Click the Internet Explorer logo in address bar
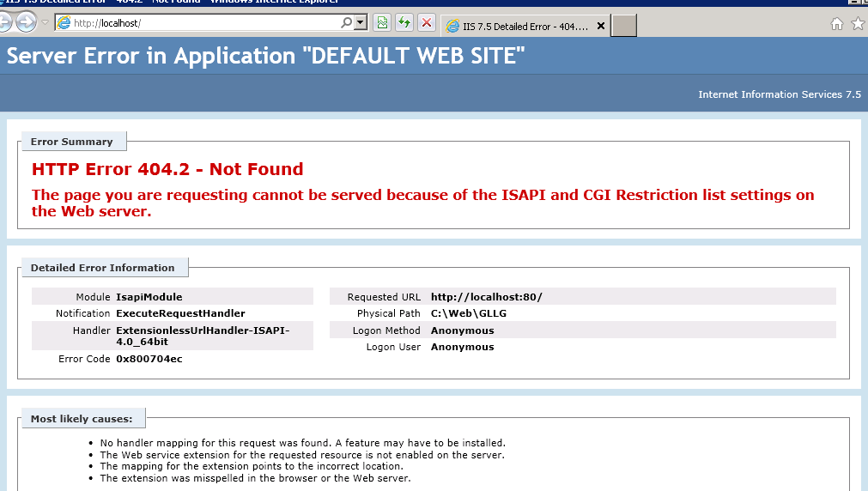The image size is (868, 491). click(64, 22)
